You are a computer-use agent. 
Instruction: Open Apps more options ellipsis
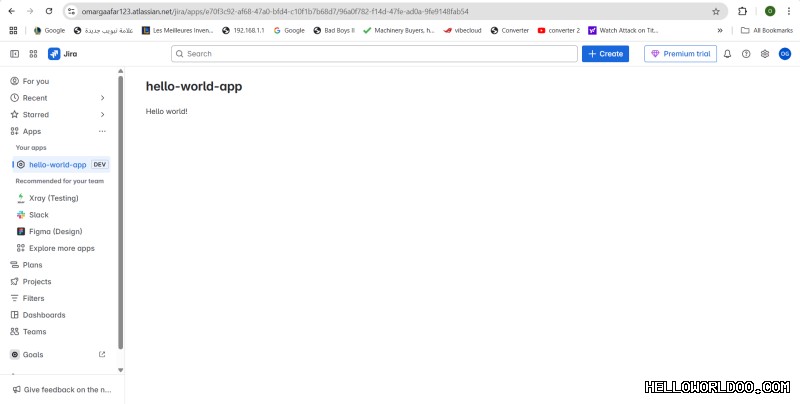(102, 131)
